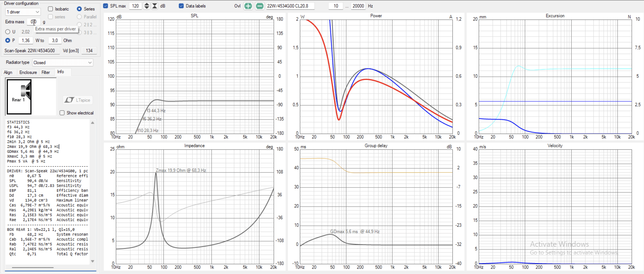Click the lower frequency limit field 10
The height and width of the screenshot is (274, 644).
click(336, 6)
